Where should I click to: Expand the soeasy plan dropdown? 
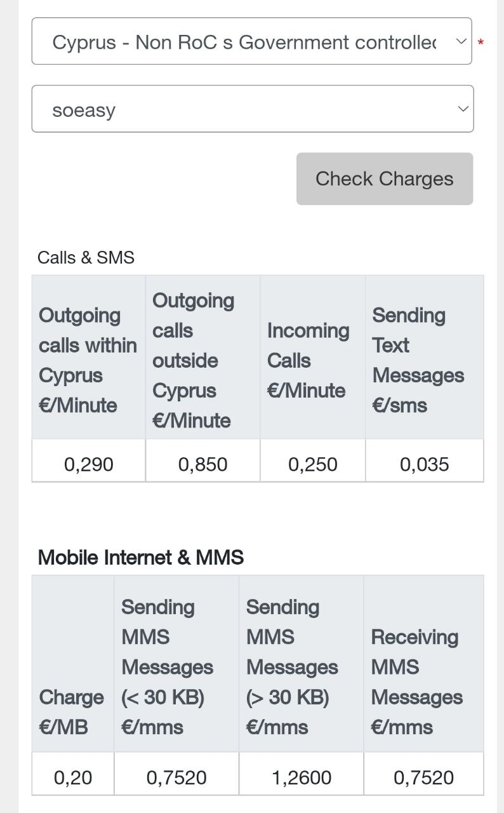point(252,109)
